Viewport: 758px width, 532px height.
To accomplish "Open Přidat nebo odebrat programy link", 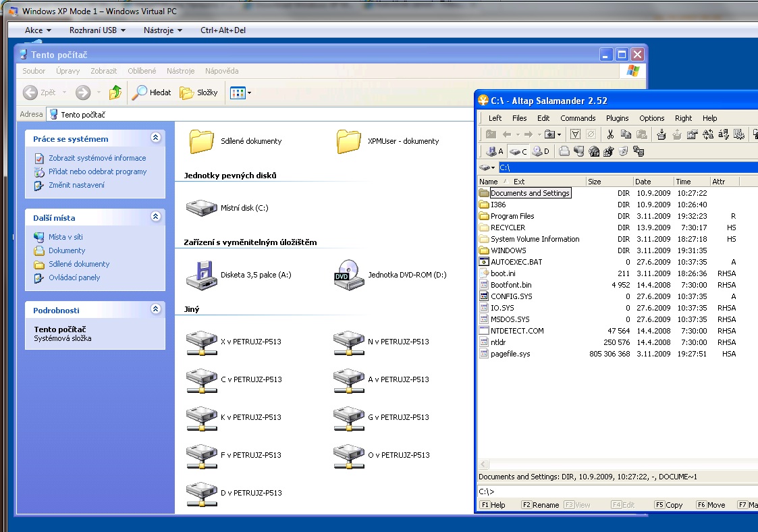I will [98, 171].
